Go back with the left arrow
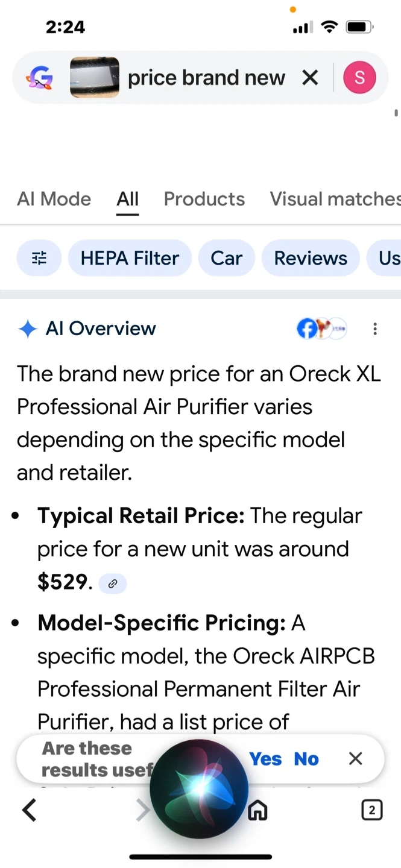This screenshot has height=868, width=401. 29,810
